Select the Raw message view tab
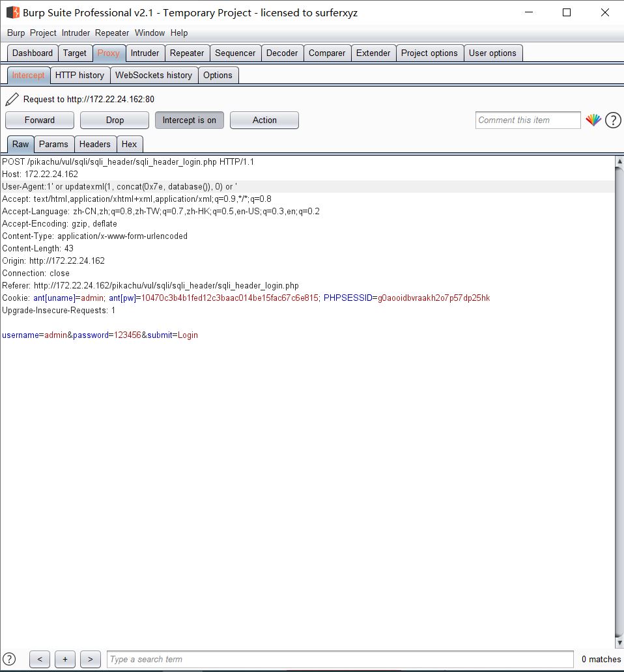The image size is (624, 672). coord(21,145)
